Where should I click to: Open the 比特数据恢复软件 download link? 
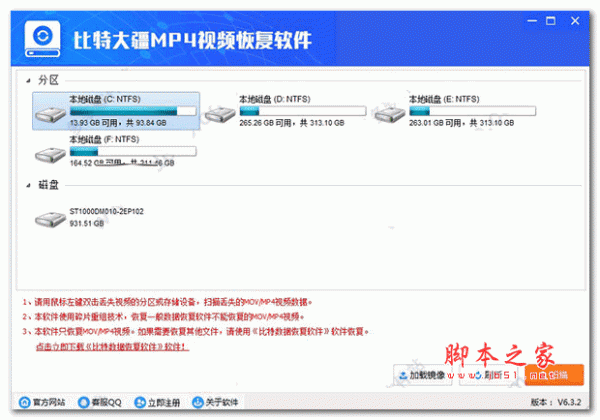pyautogui.click(x=112, y=347)
